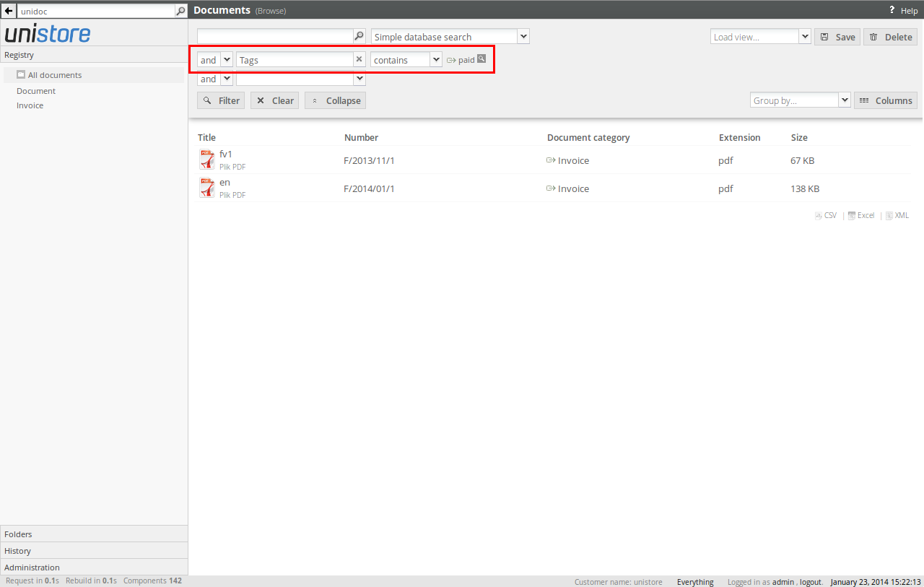The height and width of the screenshot is (587, 924).
Task: Click the PDF icon for document en
Action: pyautogui.click(x=207, y=188)
